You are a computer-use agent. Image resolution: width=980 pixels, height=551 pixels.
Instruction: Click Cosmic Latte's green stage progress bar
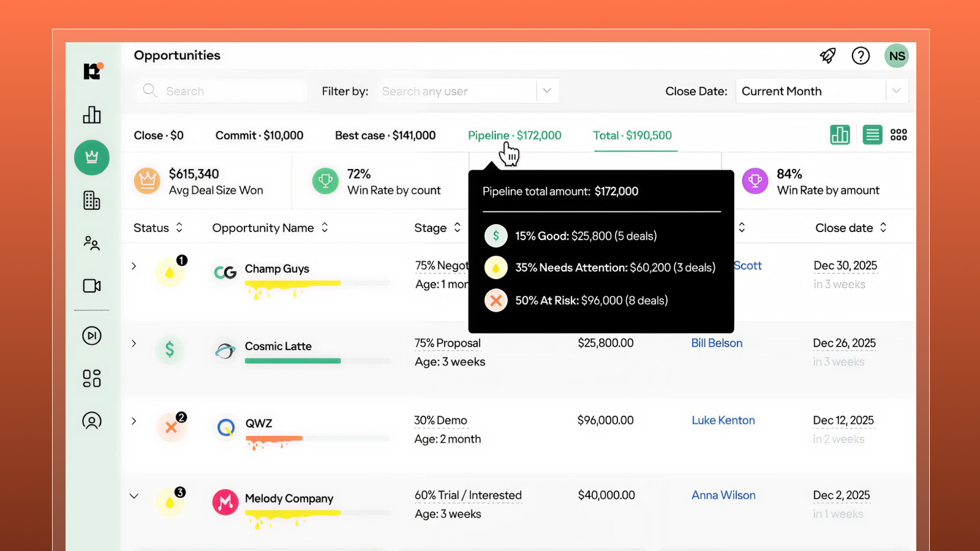tap(293, 361)
